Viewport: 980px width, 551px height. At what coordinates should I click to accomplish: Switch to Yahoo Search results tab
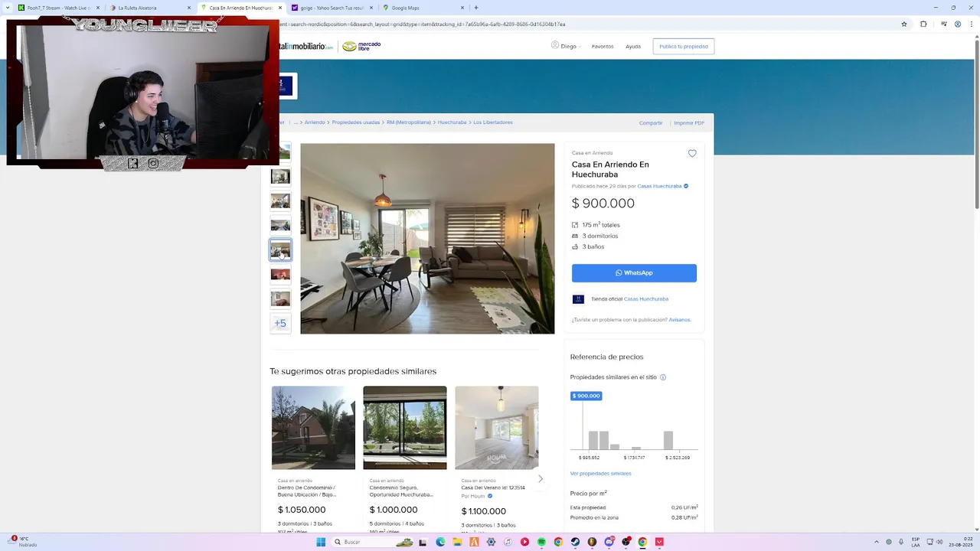point(332,8)
